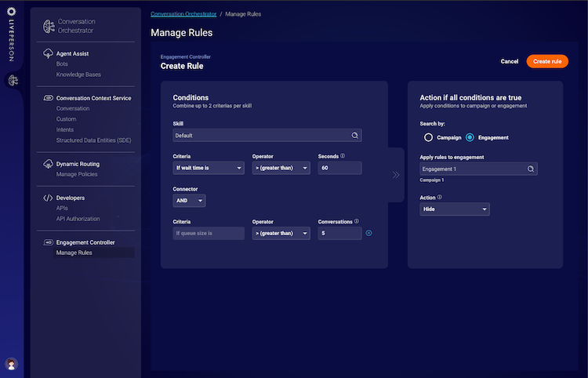
Task: Select the Engagement radio button
Action: (x=470, y=137)
